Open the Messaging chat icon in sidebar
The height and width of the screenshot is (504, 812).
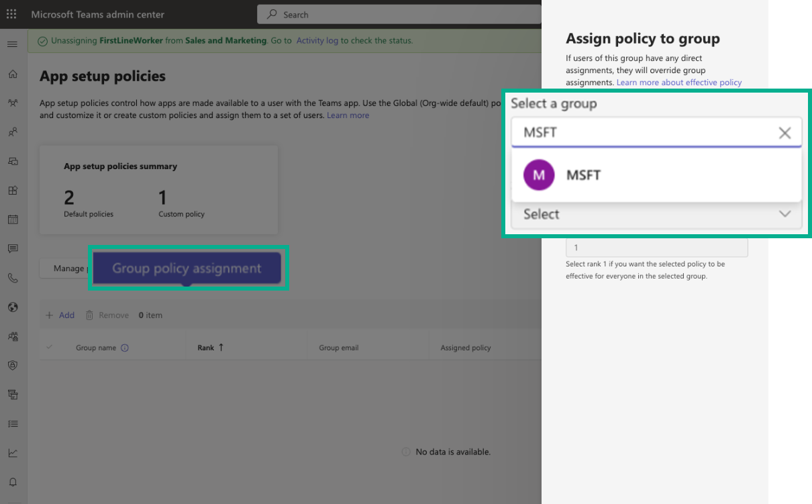pos(13,248)
